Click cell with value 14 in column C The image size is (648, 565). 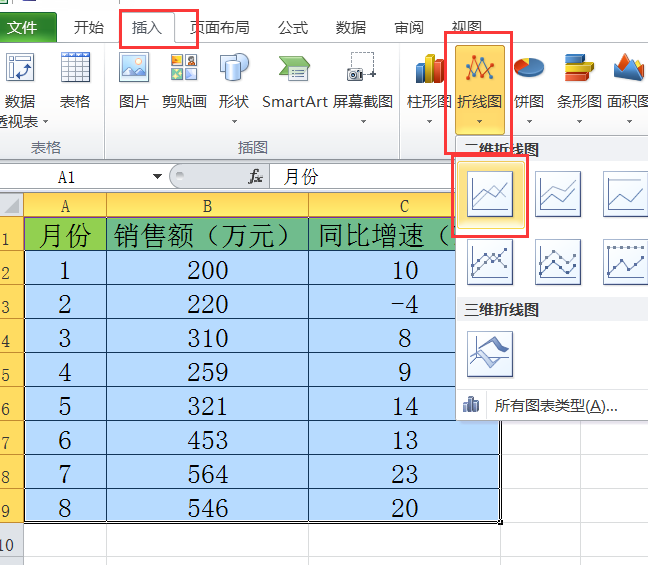coord(382,405)
